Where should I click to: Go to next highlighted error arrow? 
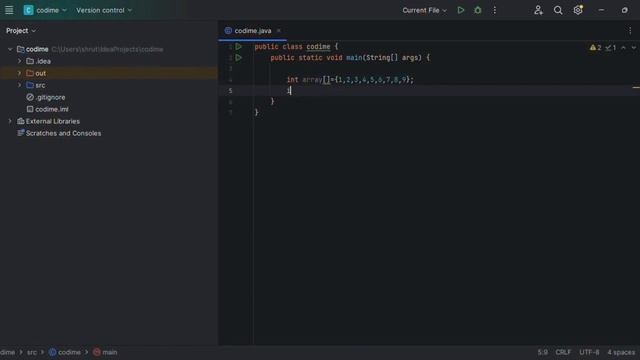(x=633, y=48)
